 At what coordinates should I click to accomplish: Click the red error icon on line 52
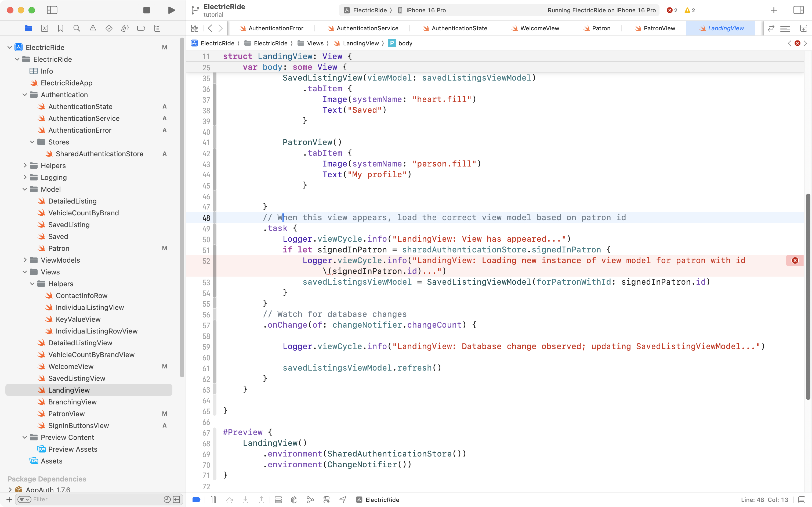[x=795, y=260]
